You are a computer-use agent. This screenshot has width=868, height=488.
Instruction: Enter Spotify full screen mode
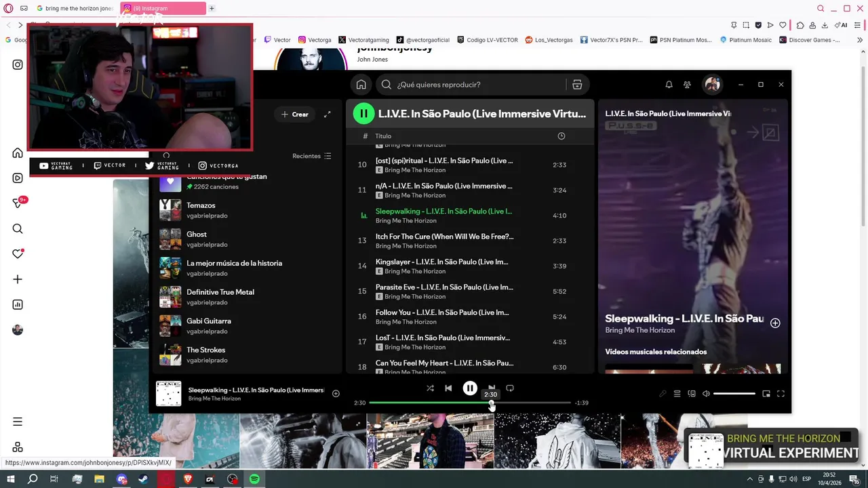(x=781, y=394)
